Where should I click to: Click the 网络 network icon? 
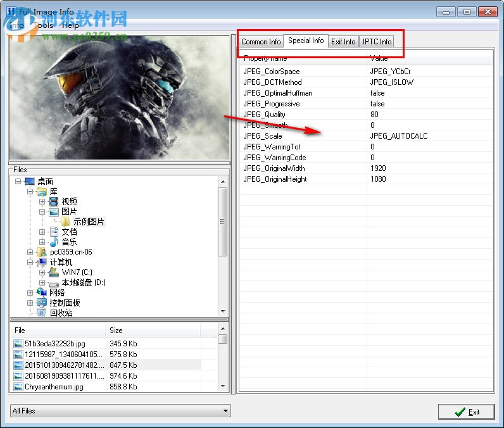tap(42, 292)
